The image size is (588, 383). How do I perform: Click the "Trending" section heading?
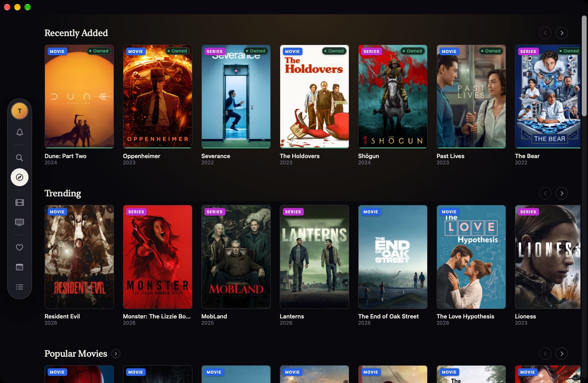click(63, 193)
